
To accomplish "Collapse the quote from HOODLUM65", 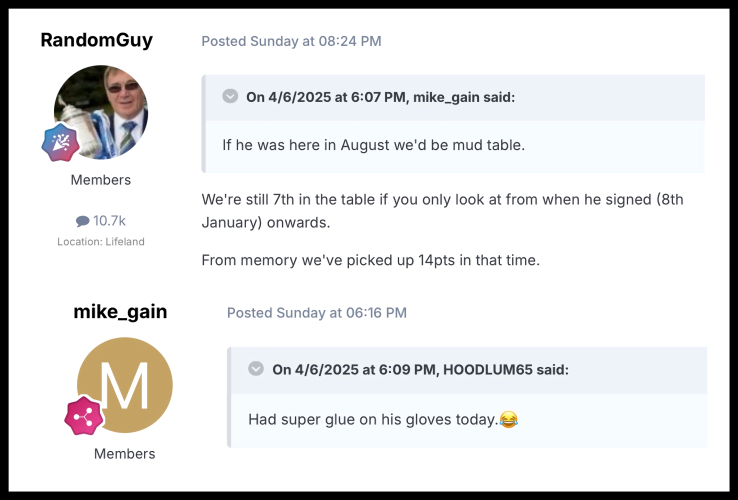I will 256,369.
